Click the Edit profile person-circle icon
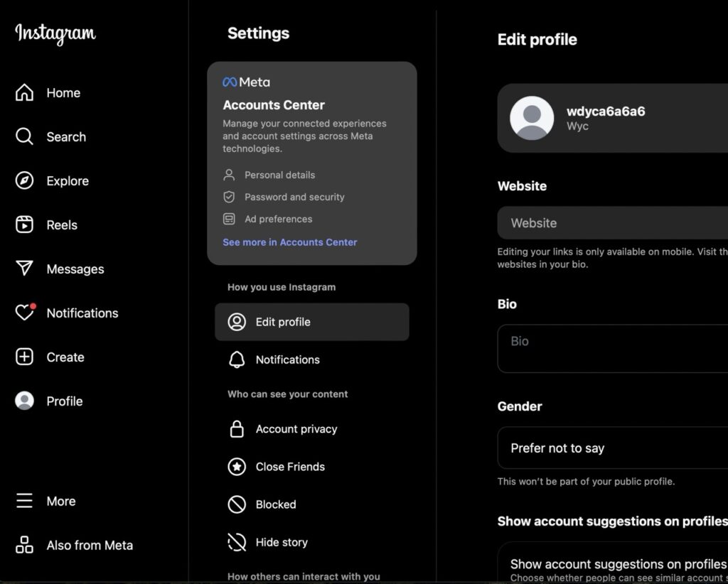This screenshot has height=584, width=728. [237, 322]
